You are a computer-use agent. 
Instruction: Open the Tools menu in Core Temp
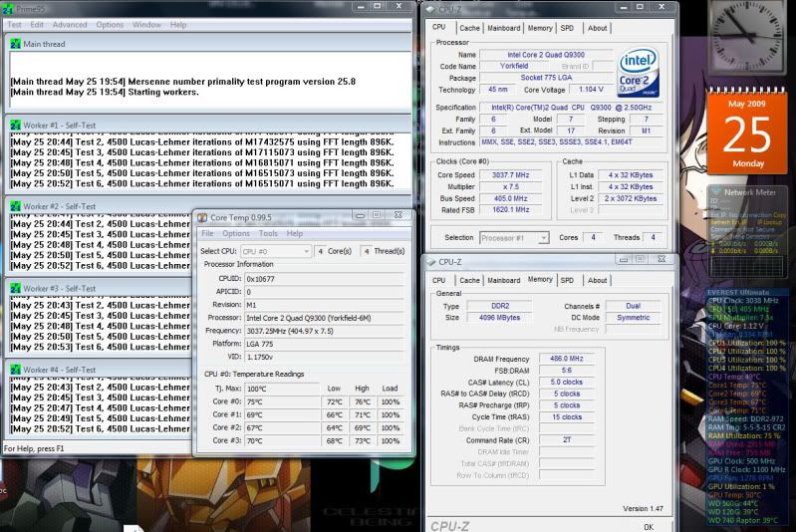click(268, 233)
